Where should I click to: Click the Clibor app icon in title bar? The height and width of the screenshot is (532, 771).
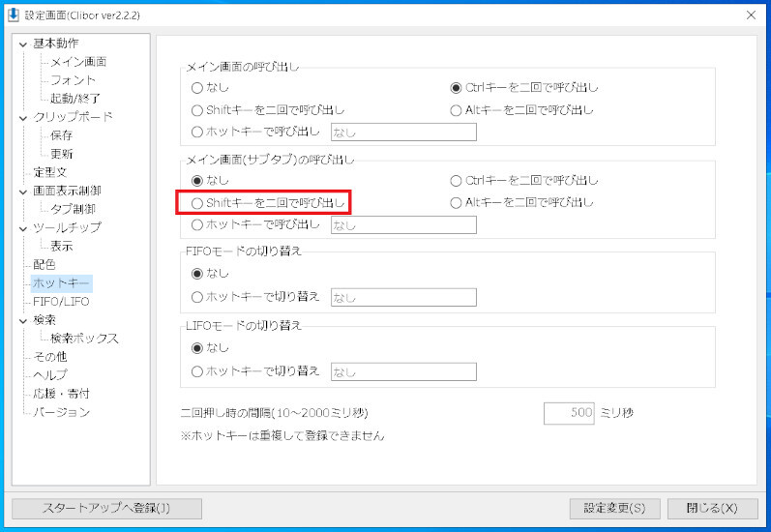pyautogui.click(x=13, y=15)
